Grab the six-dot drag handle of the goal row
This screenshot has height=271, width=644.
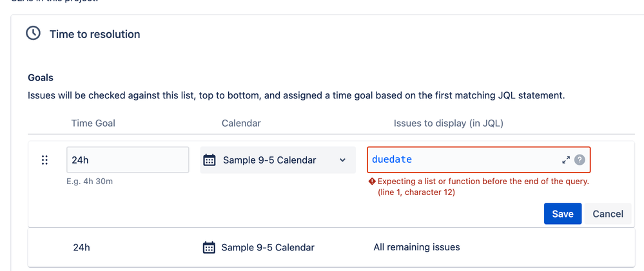[45, 160]
